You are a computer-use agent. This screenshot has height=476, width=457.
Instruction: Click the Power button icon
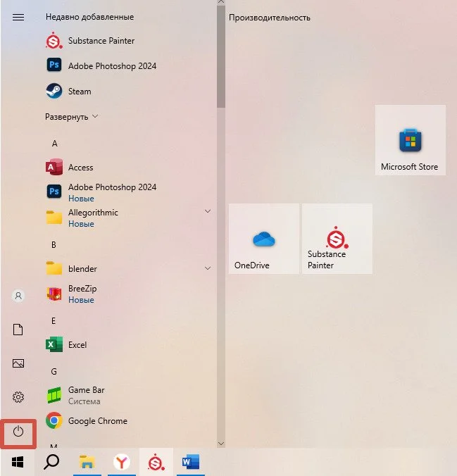coord(18,432)
